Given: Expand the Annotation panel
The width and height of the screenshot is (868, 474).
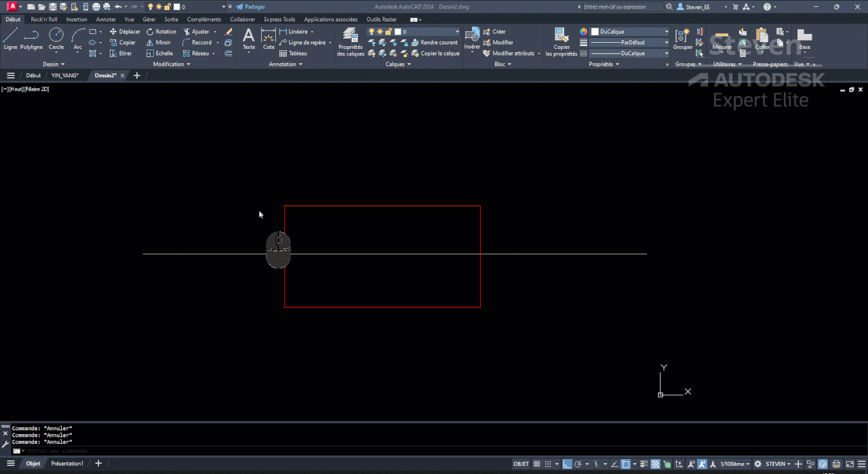Looking at the screenshot, I should pos(285,64).
